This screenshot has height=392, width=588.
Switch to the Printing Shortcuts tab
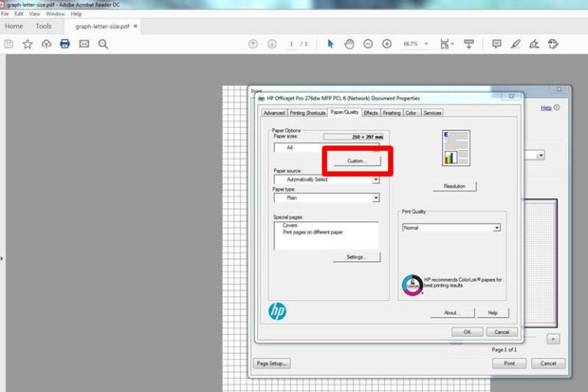(307, 113)
